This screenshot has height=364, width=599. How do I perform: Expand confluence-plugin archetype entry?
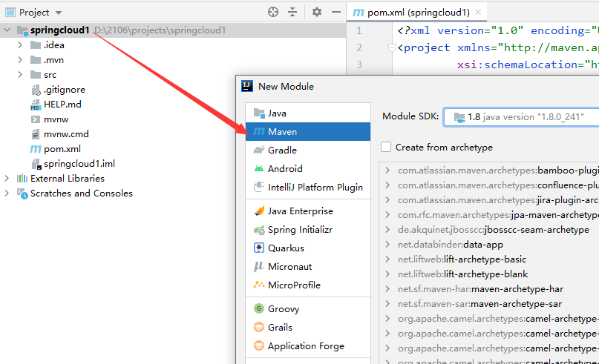387,185
